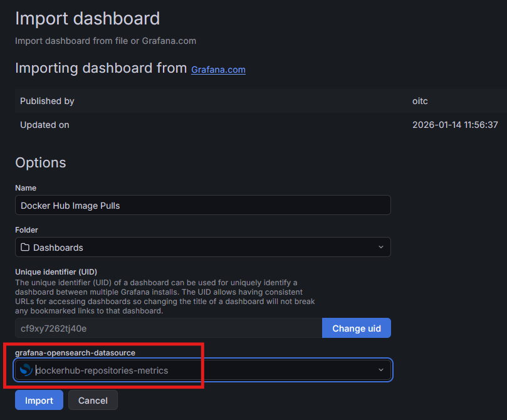
Task: Click the folder icon beside Dashboards
Action: pyautogui.click(x=25, y=248)
